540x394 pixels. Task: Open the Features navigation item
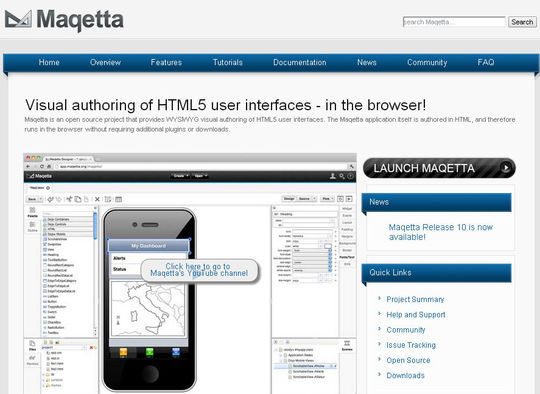(166, 62)
